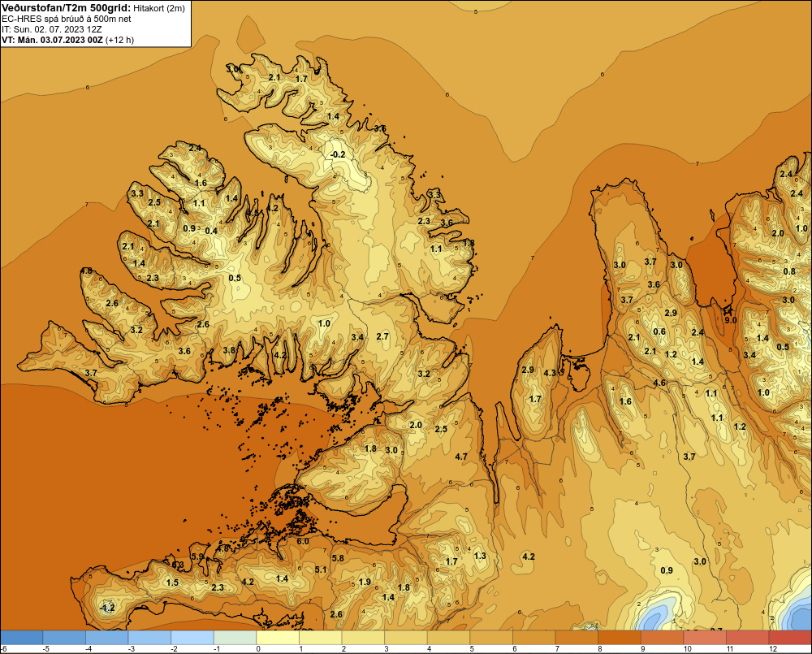Click the 'EC-HRES spá brúuð á 500m net' line

click(67, 19)
